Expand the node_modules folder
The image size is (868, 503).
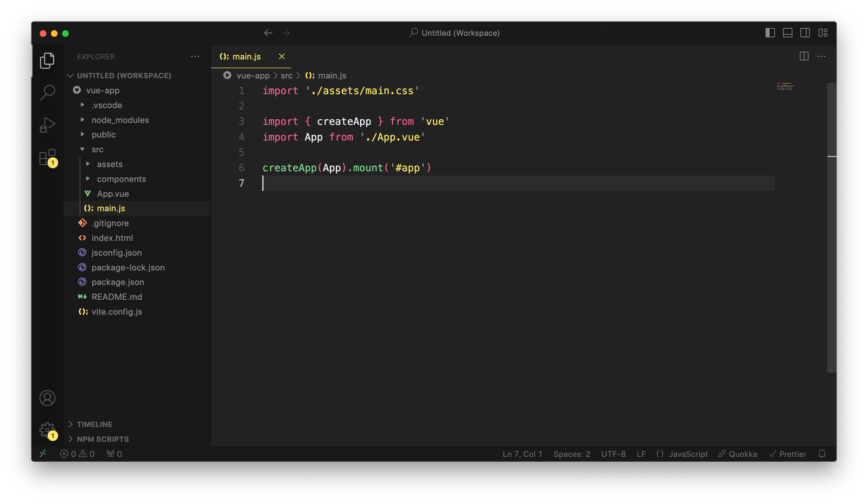click(82, 120)
